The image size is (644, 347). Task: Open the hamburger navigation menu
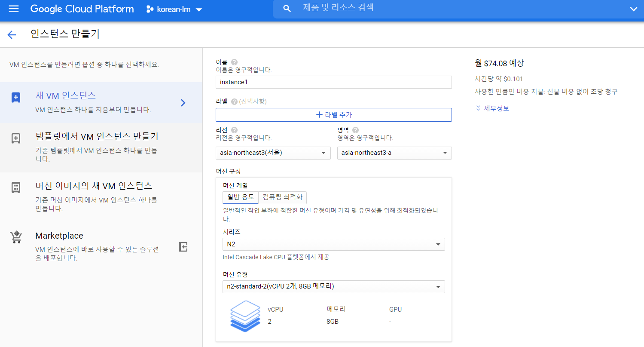(x=14, y=9)
